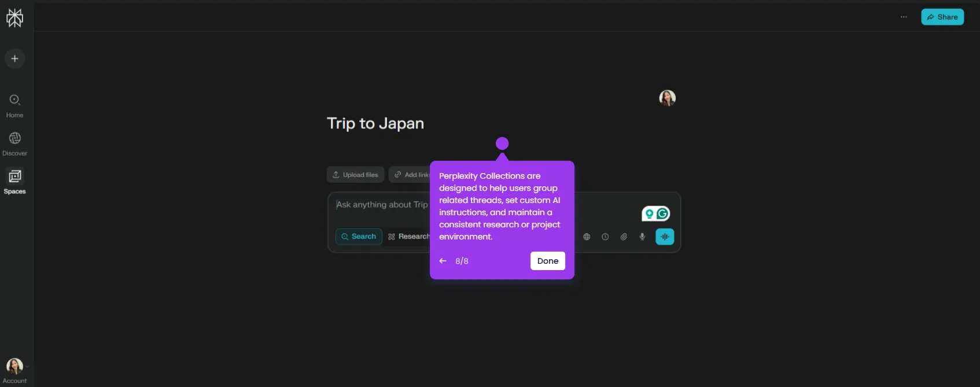
Task: Click the green lightbulb extension icon
Action: (x=649, y=214)
